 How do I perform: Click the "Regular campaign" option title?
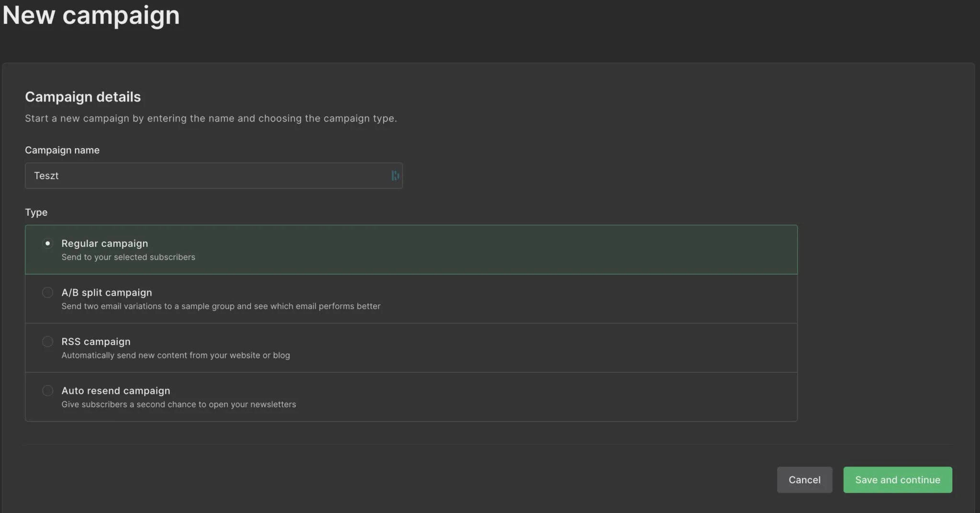coord(104,244)
